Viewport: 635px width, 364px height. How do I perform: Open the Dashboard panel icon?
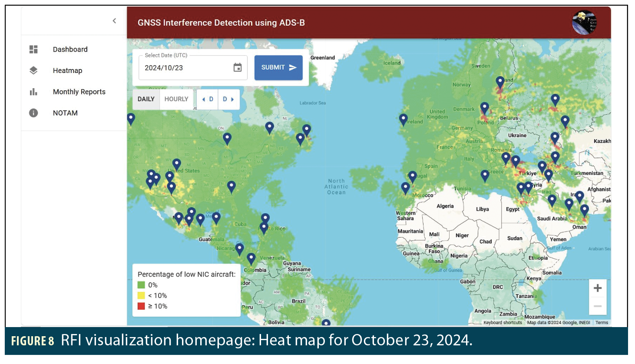(33, 49)
